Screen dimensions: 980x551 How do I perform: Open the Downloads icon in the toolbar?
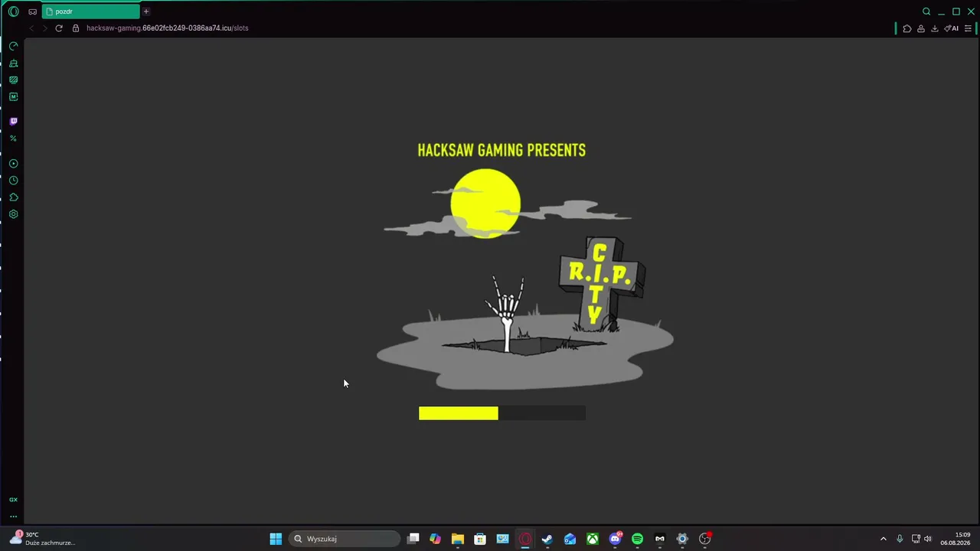pyautogui.click(x=935, y=28)
